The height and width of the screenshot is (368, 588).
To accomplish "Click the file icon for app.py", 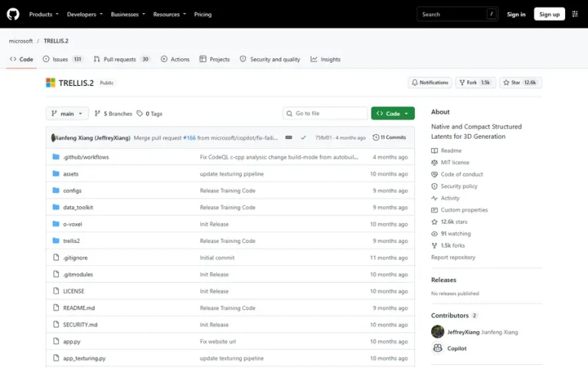I will 56,341.
